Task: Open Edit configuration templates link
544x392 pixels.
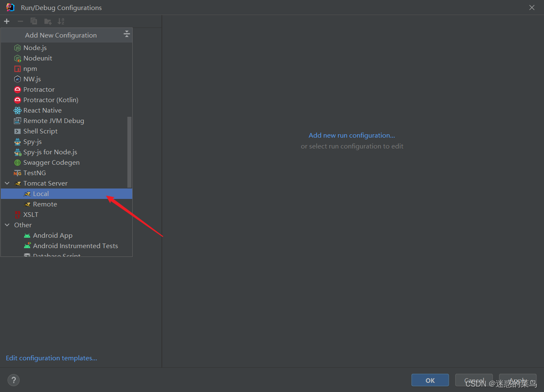Action: [51, 358]
